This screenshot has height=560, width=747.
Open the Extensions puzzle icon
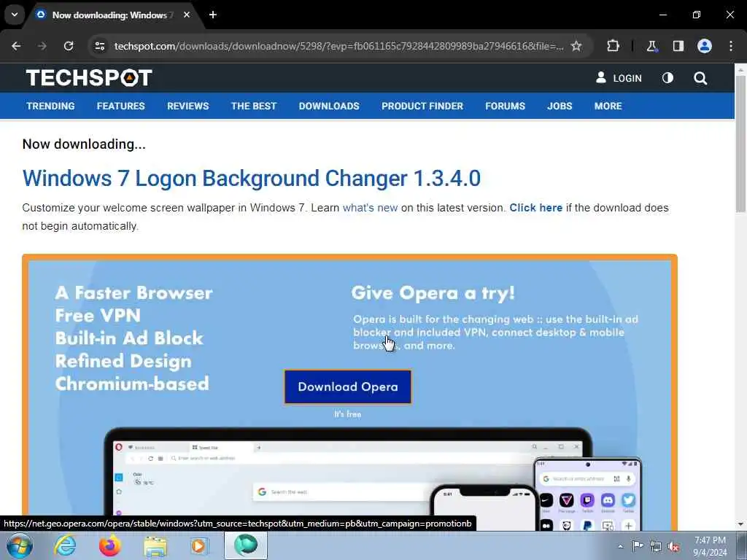pos(613,46)
